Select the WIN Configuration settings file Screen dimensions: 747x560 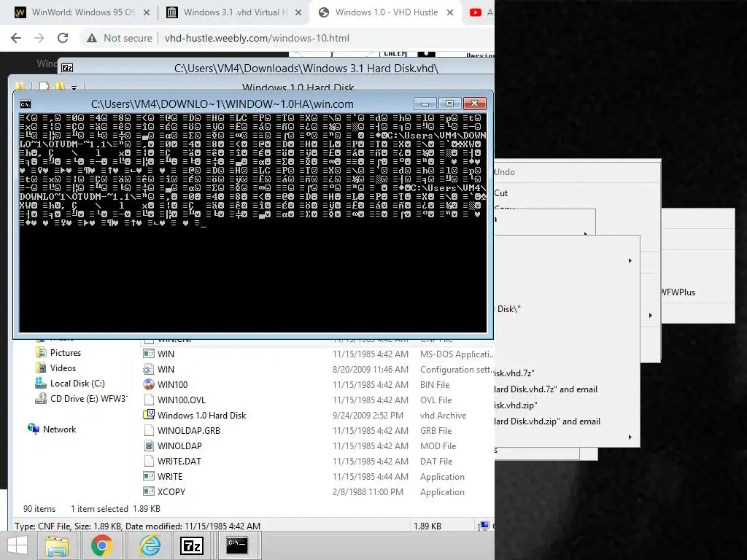pyautogui.click(x=166, y=369)
